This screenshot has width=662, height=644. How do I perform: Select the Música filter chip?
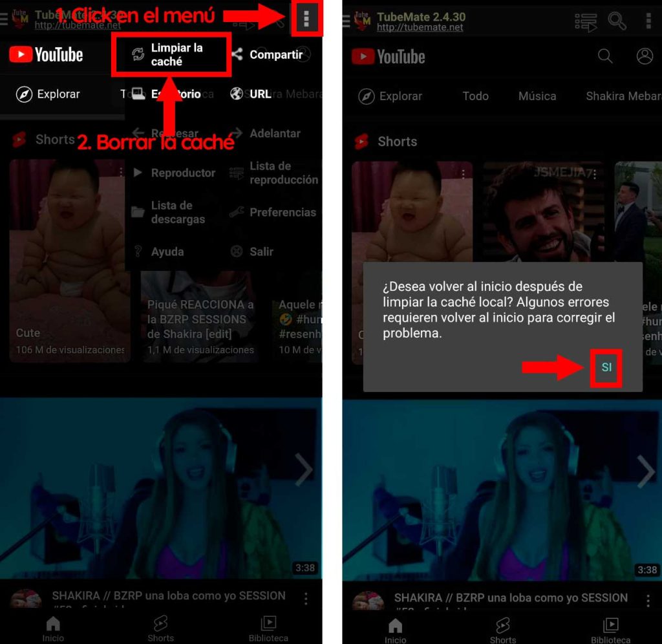pos(537,96)
